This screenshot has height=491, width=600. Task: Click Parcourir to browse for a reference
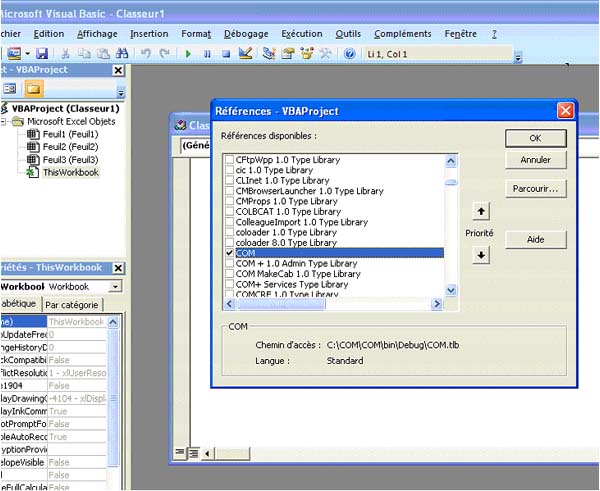[x=535, y=189]
